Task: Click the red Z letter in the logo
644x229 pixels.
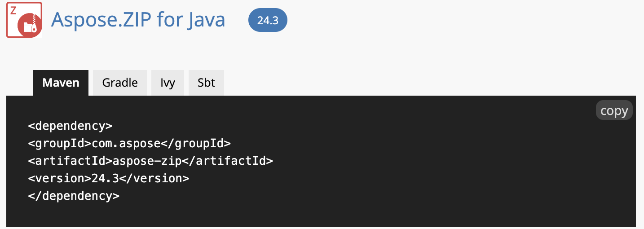Action: tap(13, 10)
